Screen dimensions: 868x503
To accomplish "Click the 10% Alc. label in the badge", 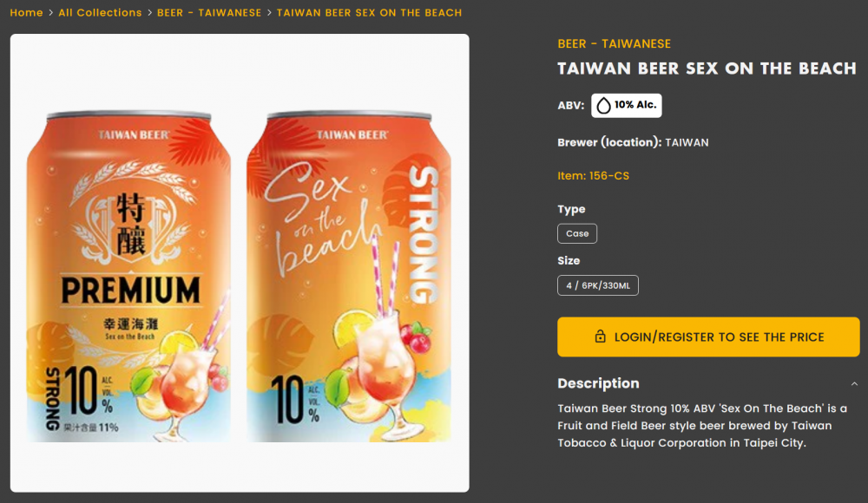I will point(635,106).
